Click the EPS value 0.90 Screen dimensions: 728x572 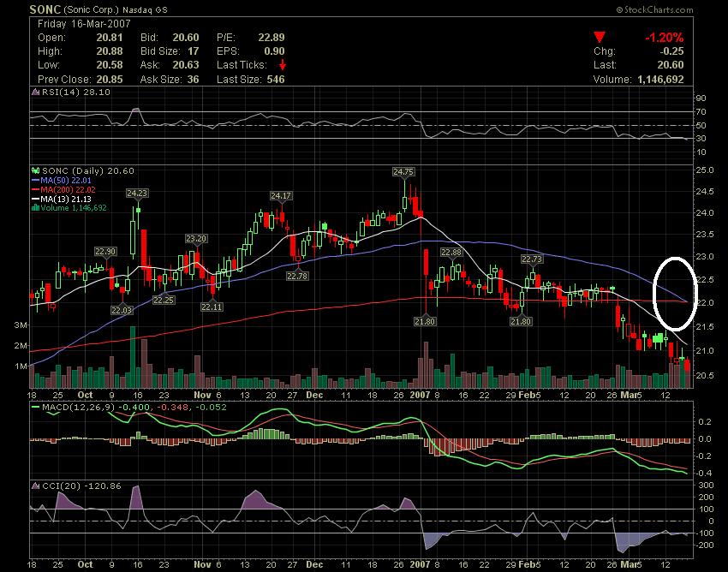coord(274,51)
